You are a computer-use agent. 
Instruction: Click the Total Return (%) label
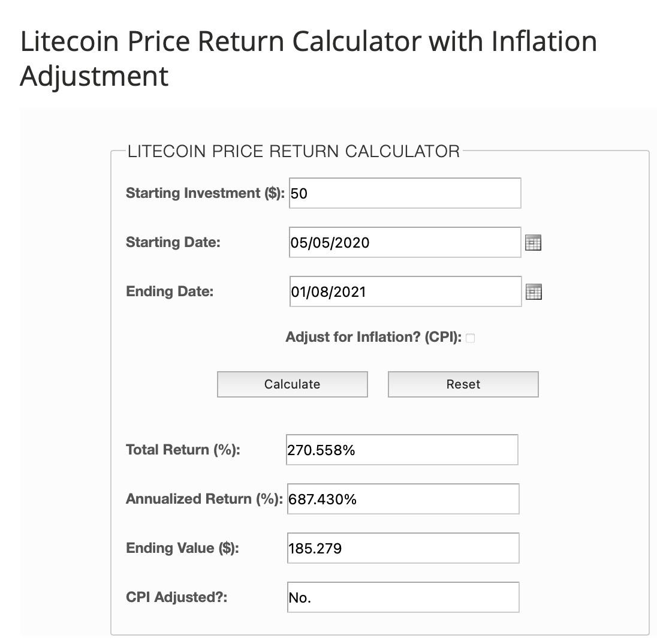[x=183, y=450]
